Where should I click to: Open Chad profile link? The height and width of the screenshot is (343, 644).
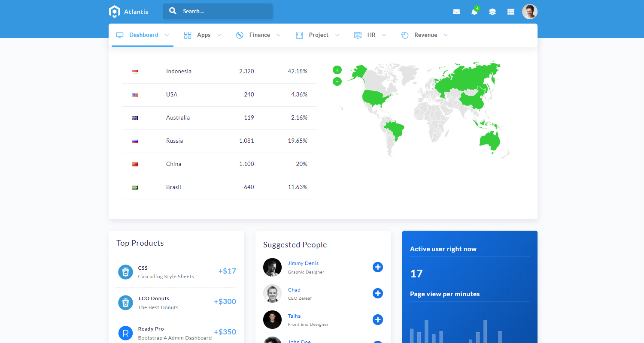coord(294,290)
